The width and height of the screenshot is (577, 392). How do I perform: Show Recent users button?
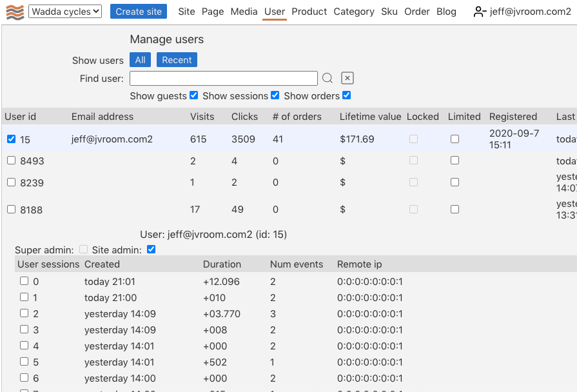pos(177,59)
